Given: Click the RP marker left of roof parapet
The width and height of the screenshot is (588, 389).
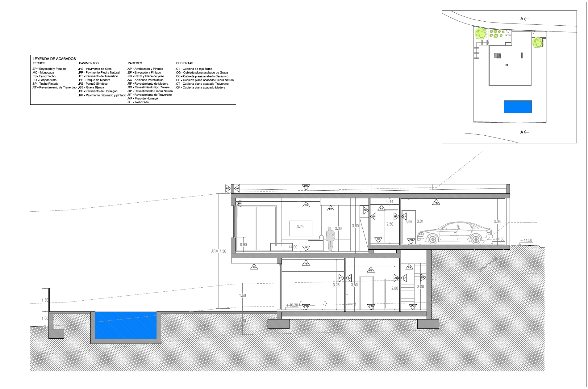Looking at the screenshot, I should (x=228, y=188).
